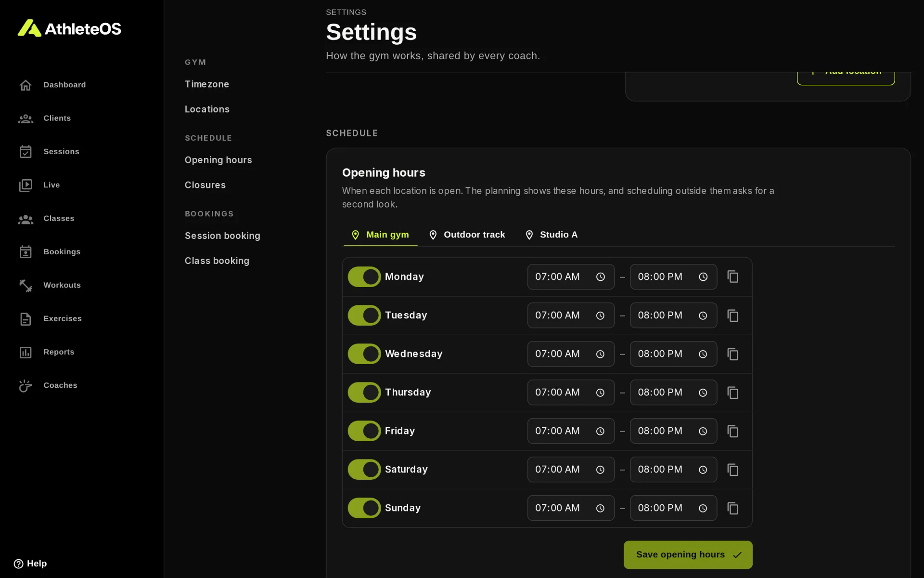This screenshot has height=578, width=924.
Task: Copy Thursday's hours using the copy icon
Action: (x=732, y=393)
